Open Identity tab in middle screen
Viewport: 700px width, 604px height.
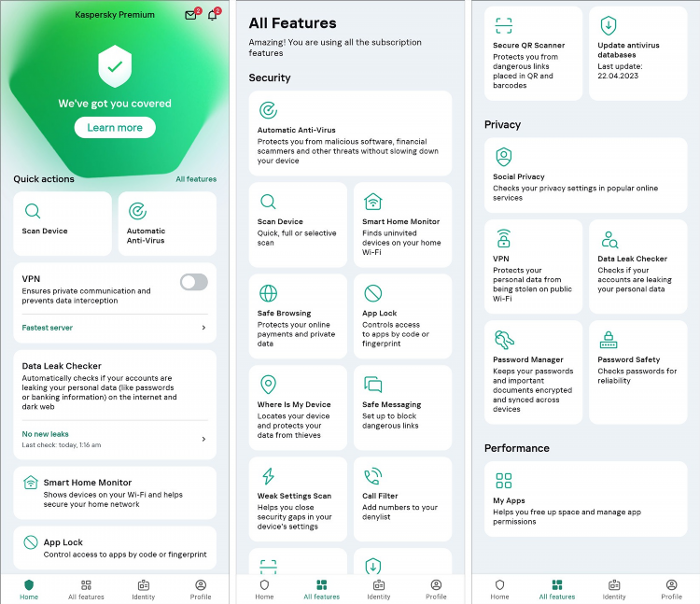[x=379, y=590]
